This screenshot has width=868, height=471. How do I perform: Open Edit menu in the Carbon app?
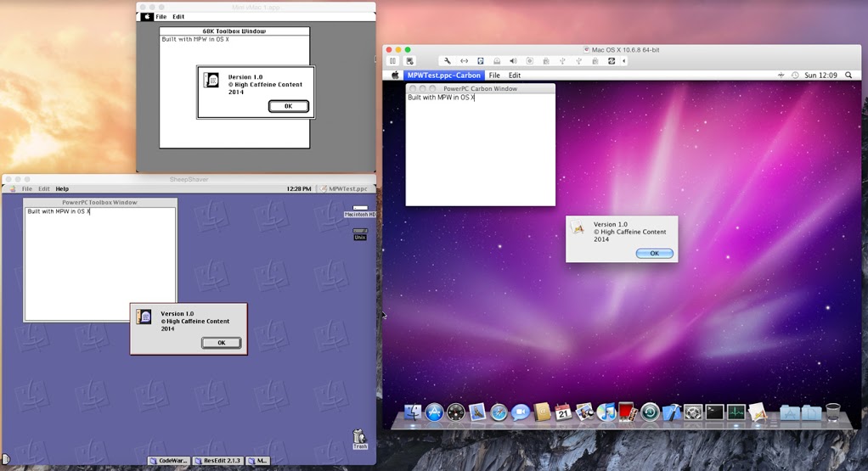tap(515, 76)
